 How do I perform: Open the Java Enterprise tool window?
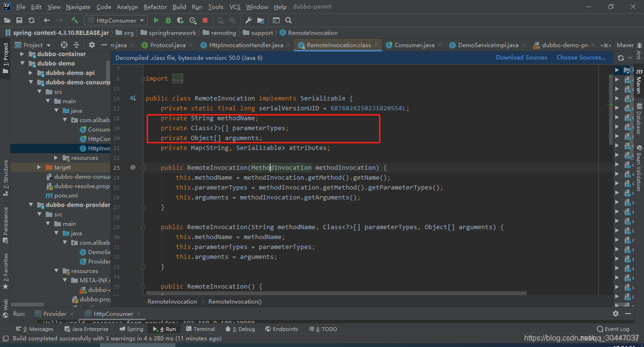[x=86, y=329]
